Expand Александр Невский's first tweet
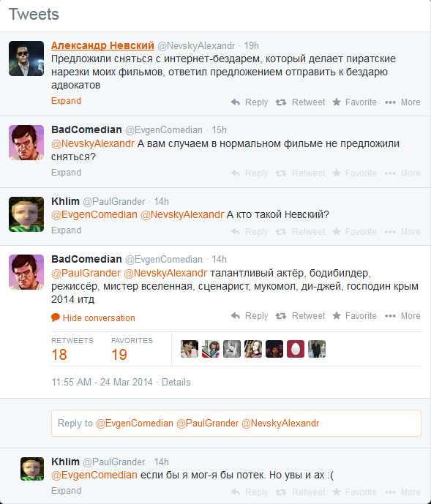Screen dimensions: 431x504 66,101
